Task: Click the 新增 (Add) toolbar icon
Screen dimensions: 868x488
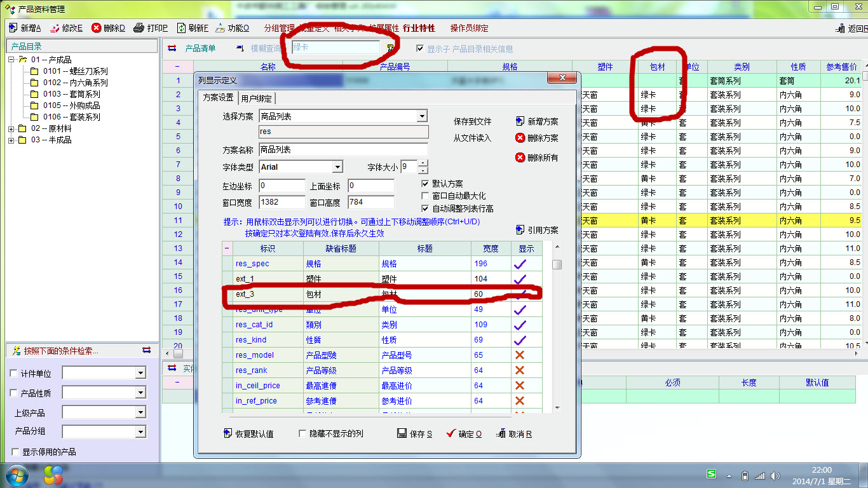Action: click(13, 28)
